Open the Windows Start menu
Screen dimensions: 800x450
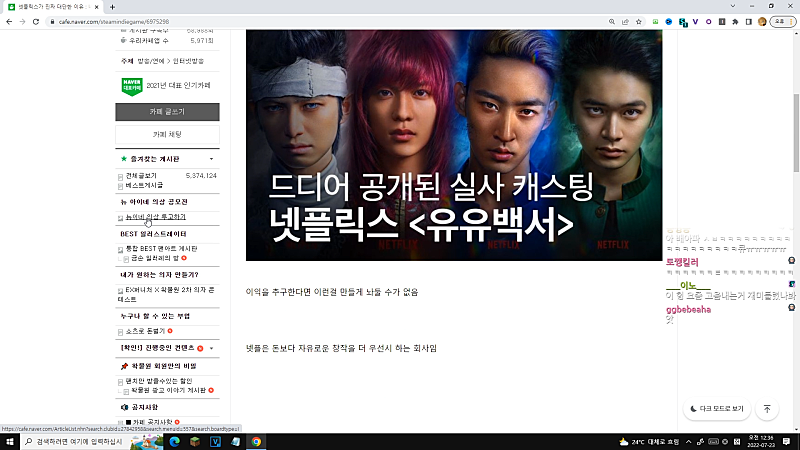click(10, 442)
